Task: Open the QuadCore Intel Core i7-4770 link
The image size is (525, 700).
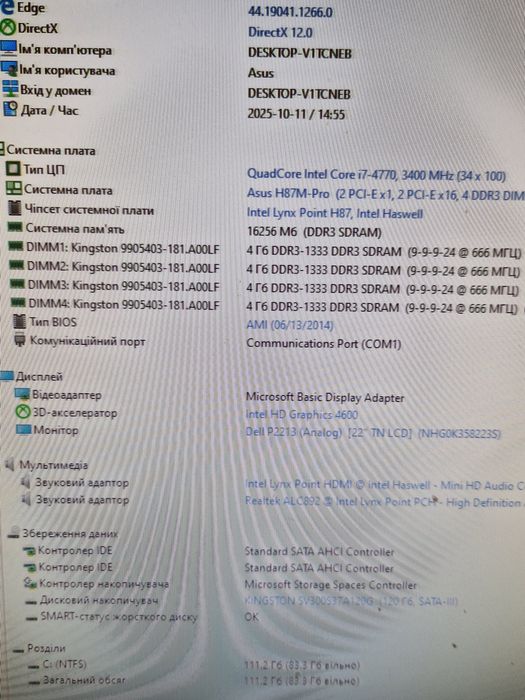Action: tap(376, 175)
